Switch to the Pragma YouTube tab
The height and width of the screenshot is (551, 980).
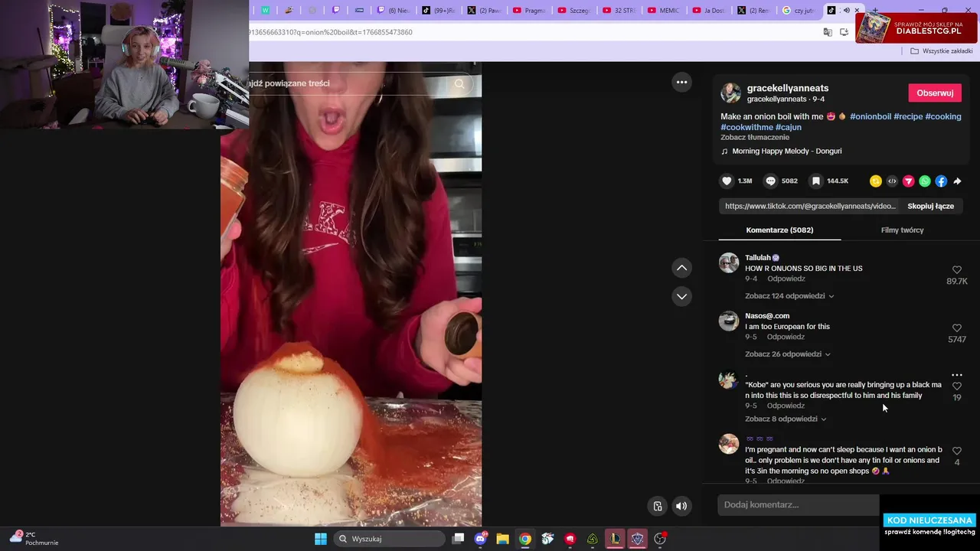[x=528, y=11]
